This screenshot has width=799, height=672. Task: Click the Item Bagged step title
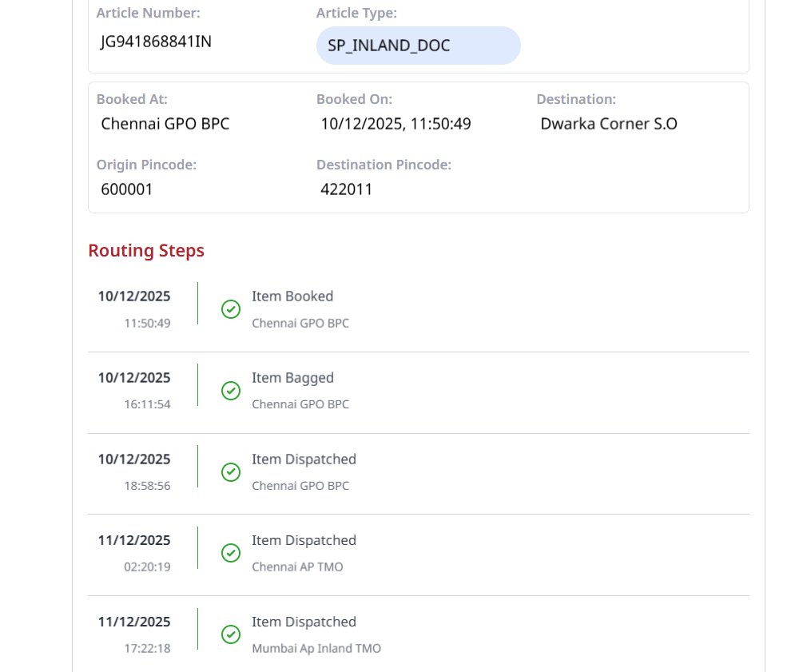[x=293, y=378]
